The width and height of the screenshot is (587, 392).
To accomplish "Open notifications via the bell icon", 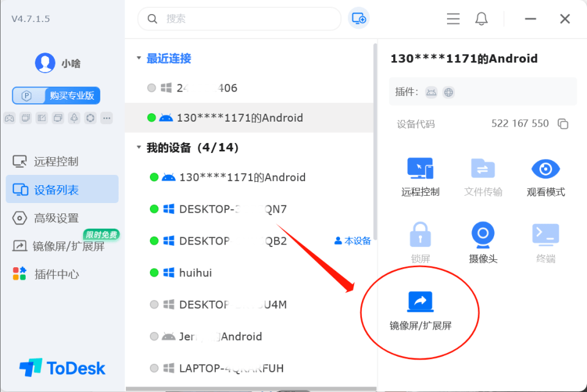I will coord(481,19).
